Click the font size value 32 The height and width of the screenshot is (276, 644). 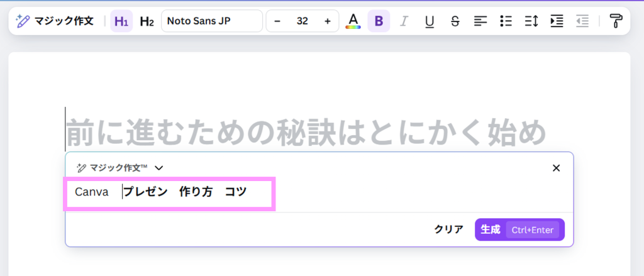[302, 21]
